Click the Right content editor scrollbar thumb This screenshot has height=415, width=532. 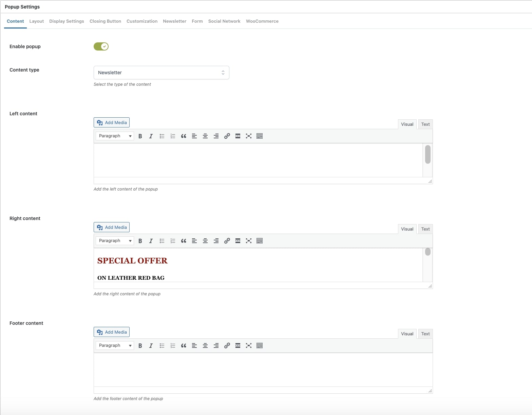[428, 252]
